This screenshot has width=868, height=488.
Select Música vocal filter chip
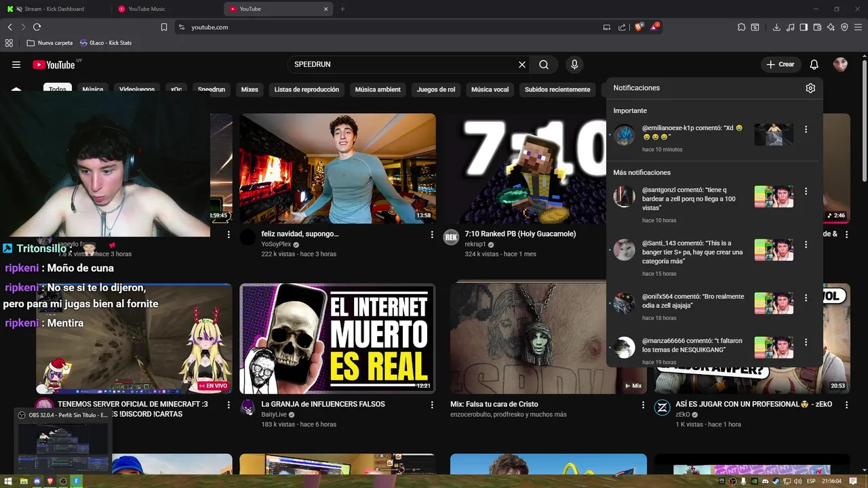click(490, 89)
